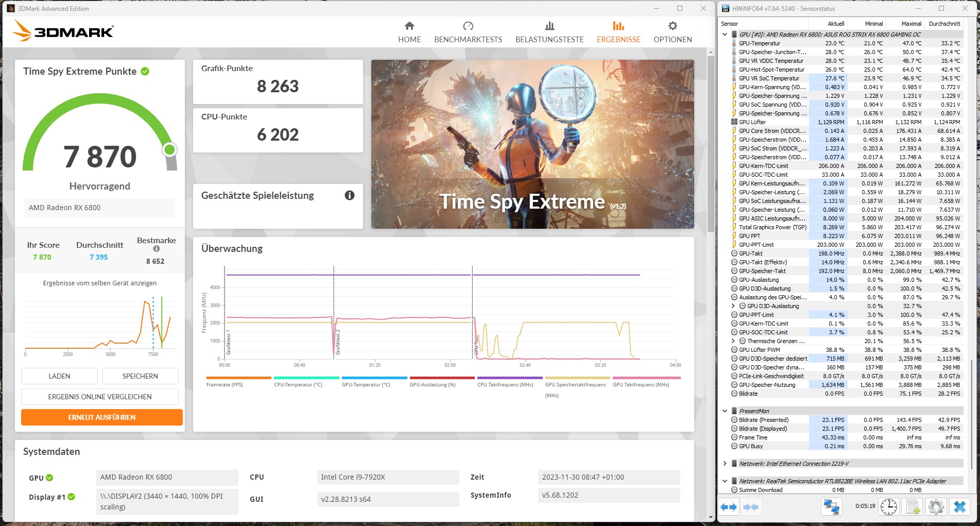This screenshot has height=526, width=980.
Task: Click the 3DMark vertical scrollbar thumb
Action: tap(711, 143)
